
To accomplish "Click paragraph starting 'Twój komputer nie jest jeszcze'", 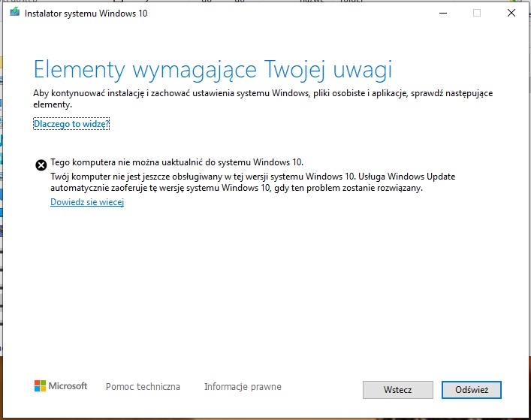I will pyautogui.click(x=253, y=183).
